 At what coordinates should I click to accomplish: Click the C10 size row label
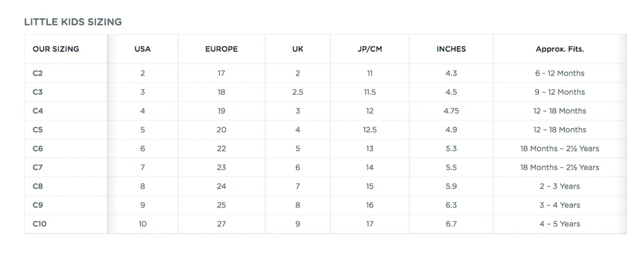[39, 224]
